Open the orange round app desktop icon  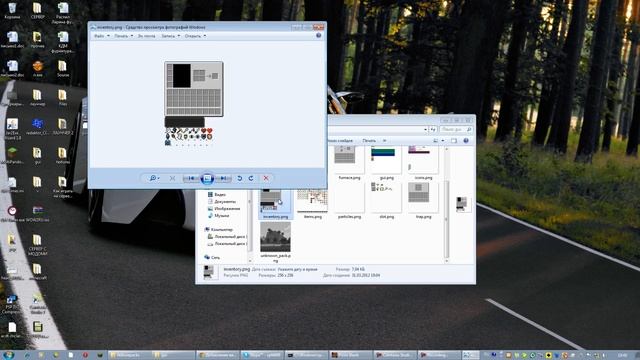(x=38, y=69)
